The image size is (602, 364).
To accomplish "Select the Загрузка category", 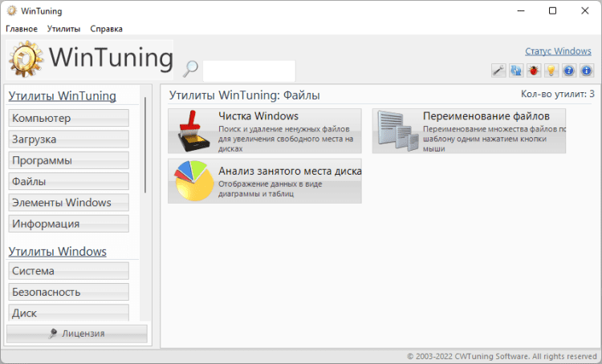I will [x=69, y=140].
